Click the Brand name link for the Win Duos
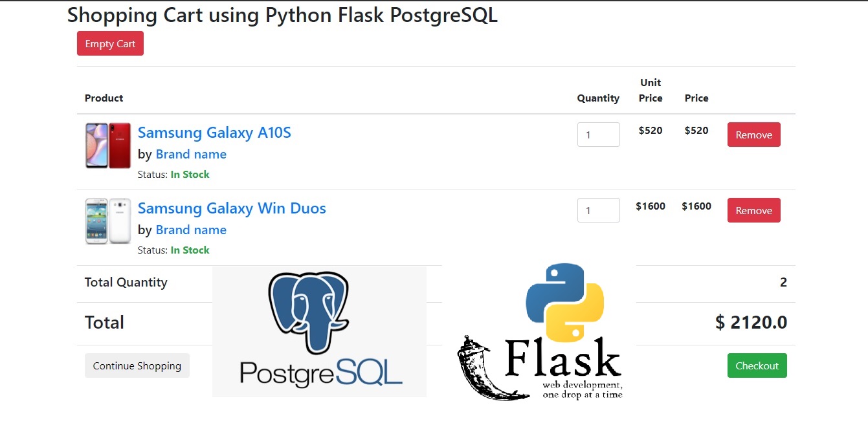 click(190, 230)
